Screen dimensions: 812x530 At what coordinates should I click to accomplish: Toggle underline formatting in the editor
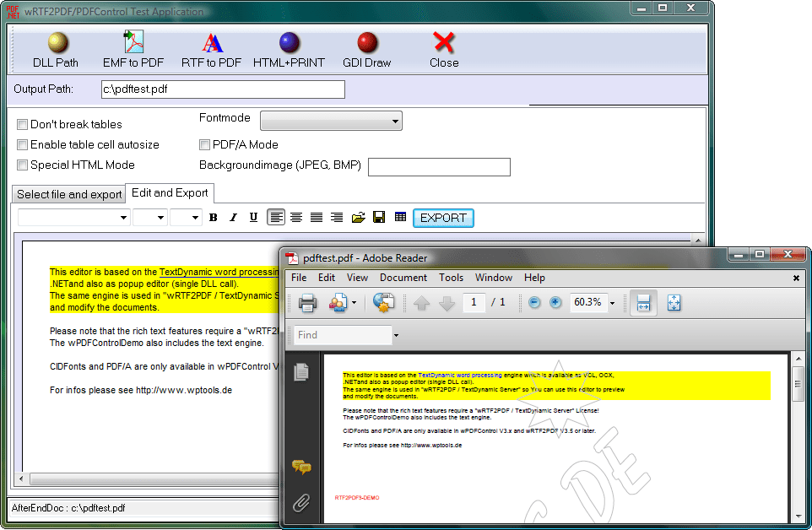coord(253,218)
